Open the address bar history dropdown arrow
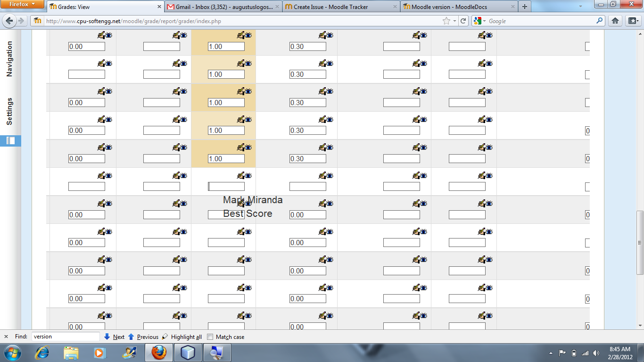 pos(454,21)
